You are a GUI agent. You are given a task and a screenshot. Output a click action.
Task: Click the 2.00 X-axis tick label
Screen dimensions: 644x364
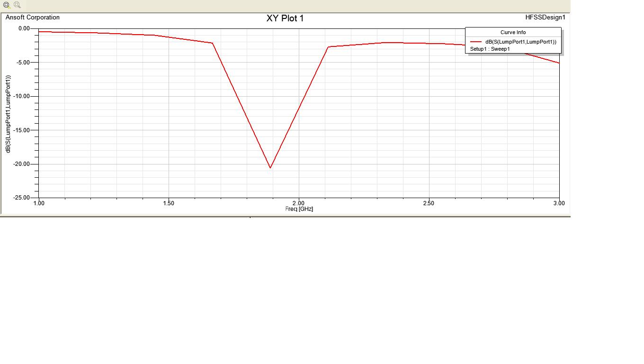[299, 203]
